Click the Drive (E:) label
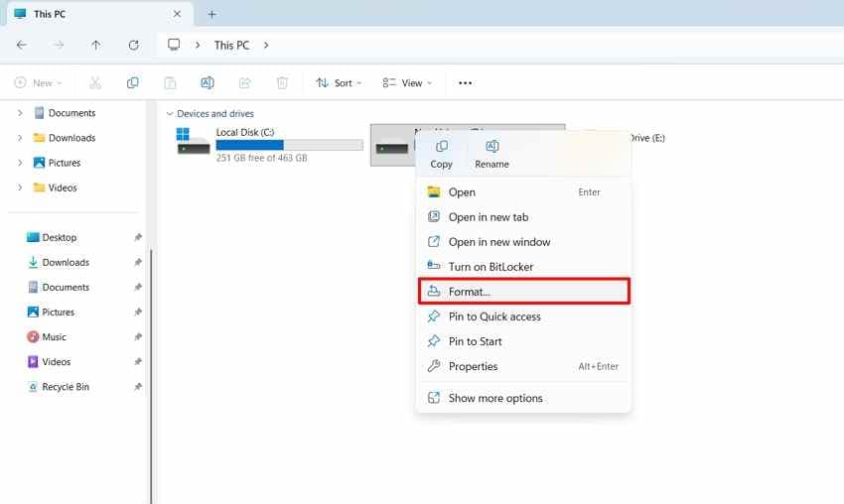Viewport: 844px width, 504px height. pos(647,138)
